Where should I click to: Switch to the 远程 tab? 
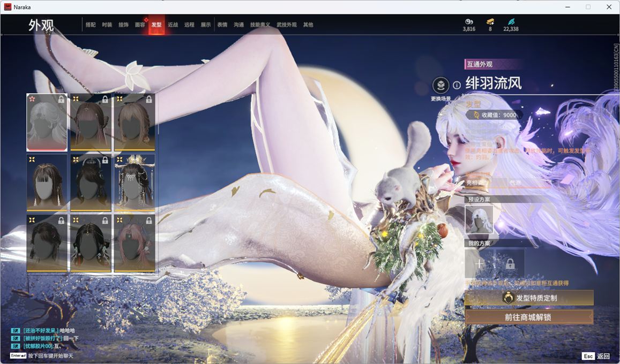(189, 25)
